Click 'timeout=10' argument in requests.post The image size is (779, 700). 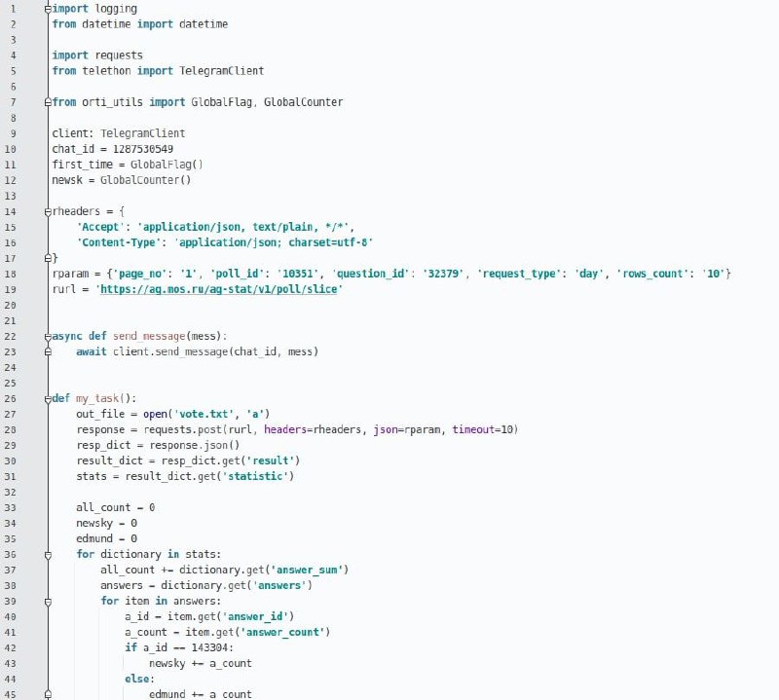[482, 429]
